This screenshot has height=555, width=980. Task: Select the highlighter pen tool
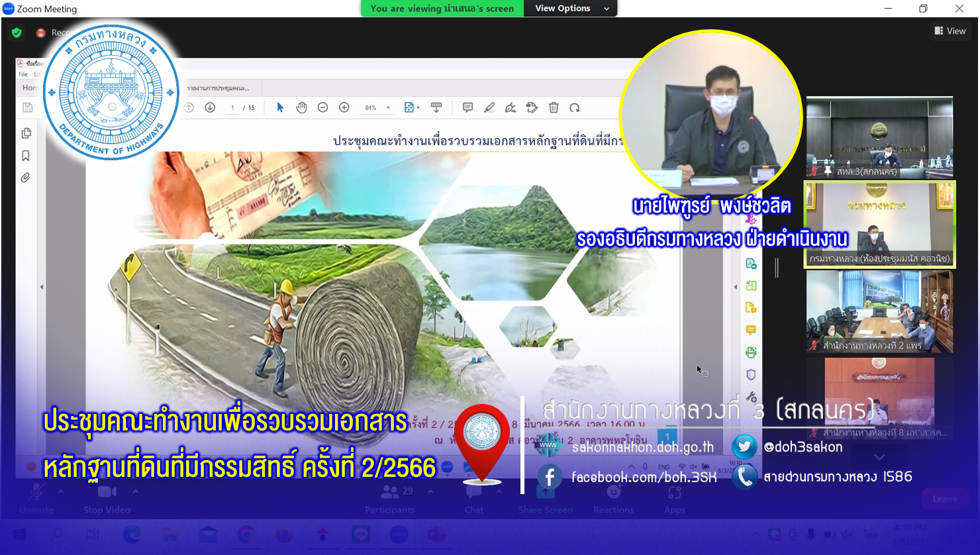tap(489, 107)
